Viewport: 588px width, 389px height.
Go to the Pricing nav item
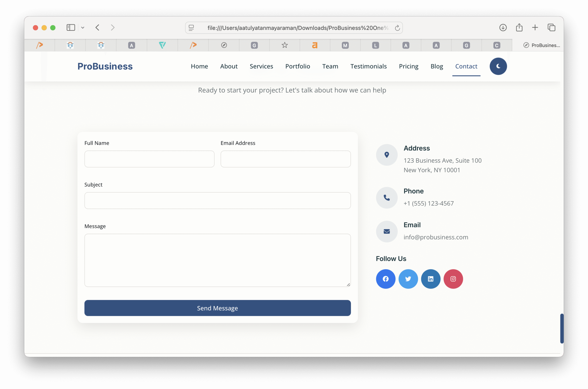click(408, 66)
